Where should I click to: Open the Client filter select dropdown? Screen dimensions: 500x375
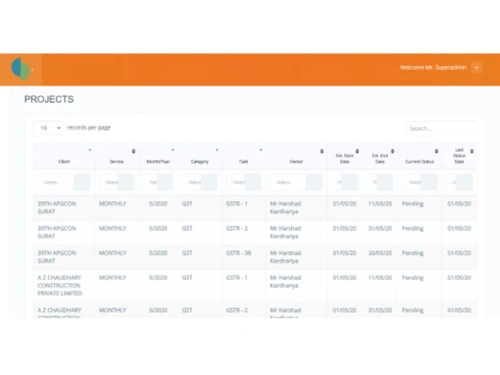(64, 182)
